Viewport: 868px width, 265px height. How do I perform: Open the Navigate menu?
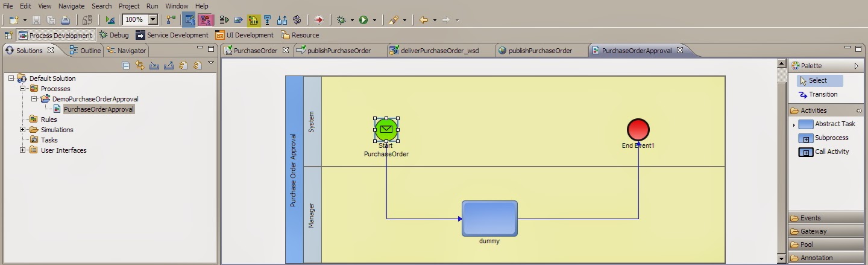pyautogui.click(x=71, y=5)
